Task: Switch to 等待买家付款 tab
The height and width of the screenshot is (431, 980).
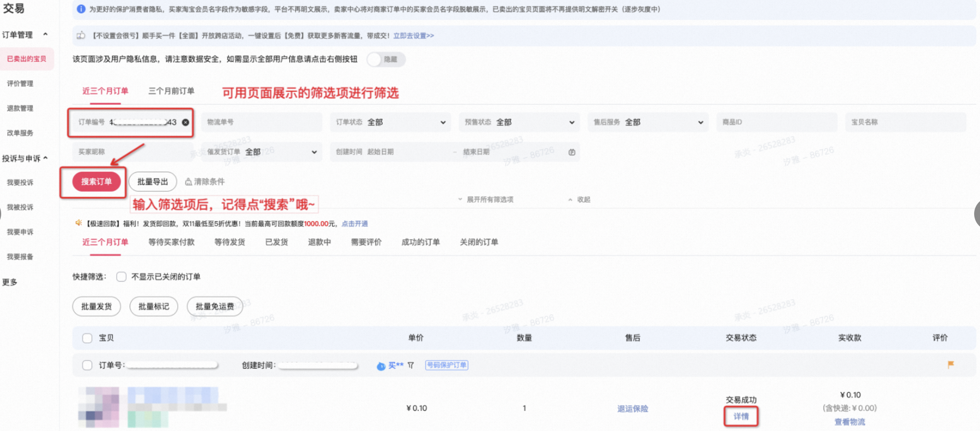Action: pos(171,242)
